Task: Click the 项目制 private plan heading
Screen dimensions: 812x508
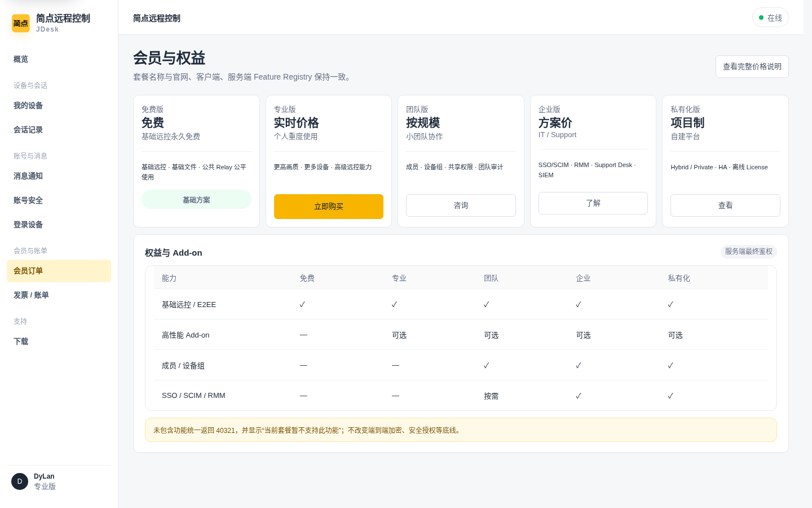Action: click(687, 122)
